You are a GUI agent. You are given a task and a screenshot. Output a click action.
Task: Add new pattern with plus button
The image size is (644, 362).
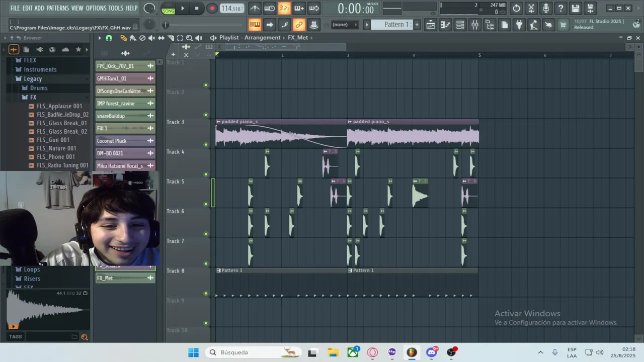(x=417, y=25)
